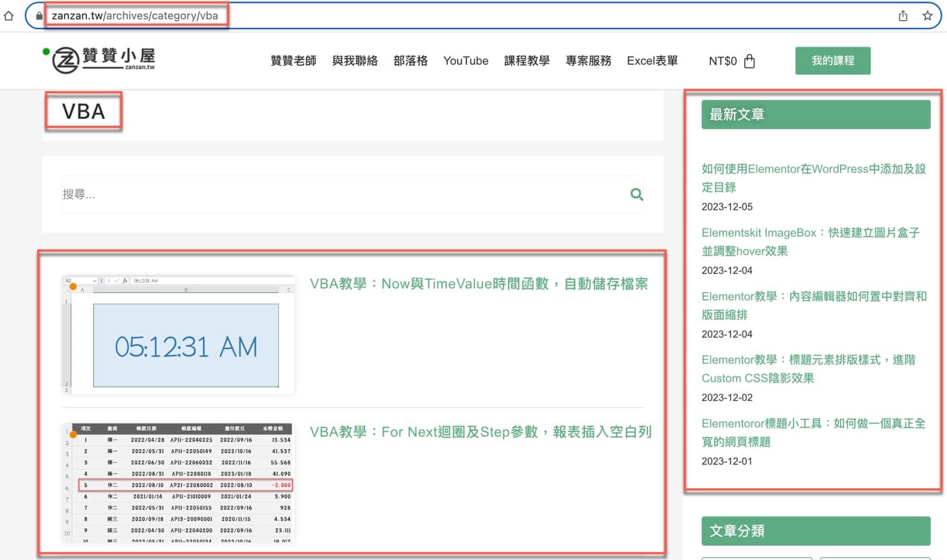Click the VBA category heading
Viewport: 947px width, 560px height.
pos(84,111)
